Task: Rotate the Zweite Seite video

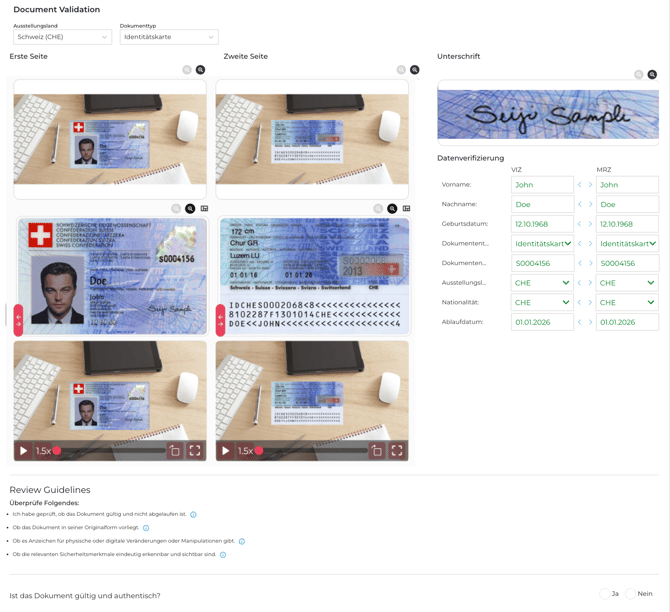Action: click(x=377, y=450)
